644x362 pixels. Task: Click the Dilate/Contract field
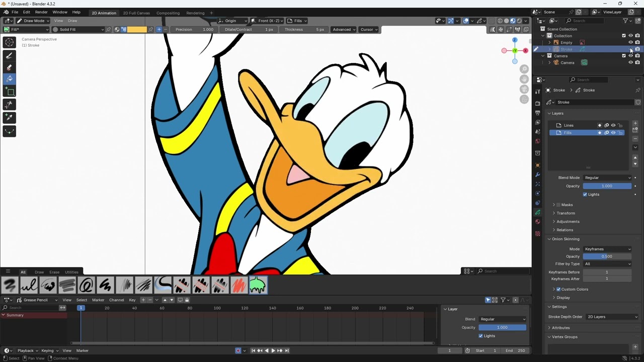pyautogui.click(x=249, y=29)
